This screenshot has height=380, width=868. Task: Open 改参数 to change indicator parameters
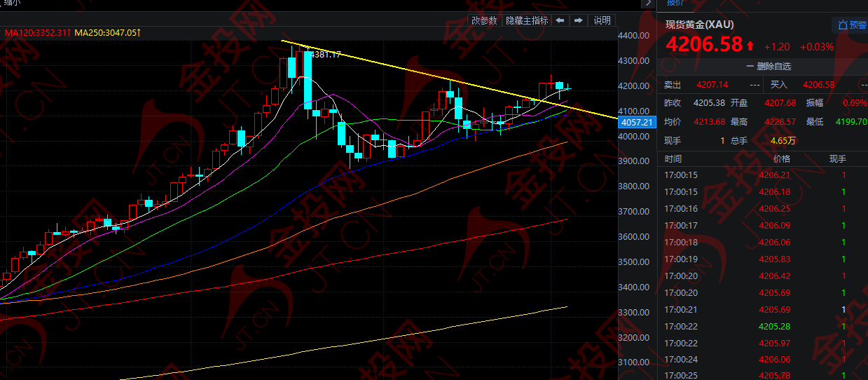(x=484, y=20)
